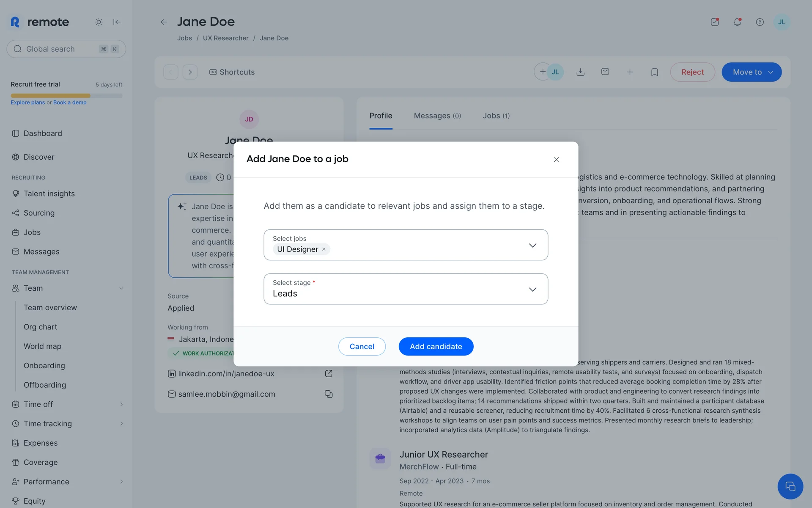Image resolution: width=812 pixels, height=508 pixels.
Task: Expand the Select jobs dropdown
Action: [x=532, y=246]
